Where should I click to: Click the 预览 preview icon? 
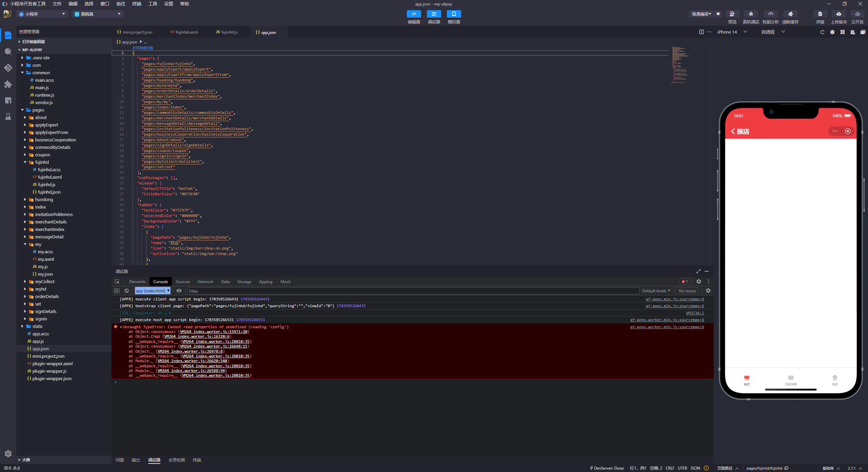click(732, 14)
